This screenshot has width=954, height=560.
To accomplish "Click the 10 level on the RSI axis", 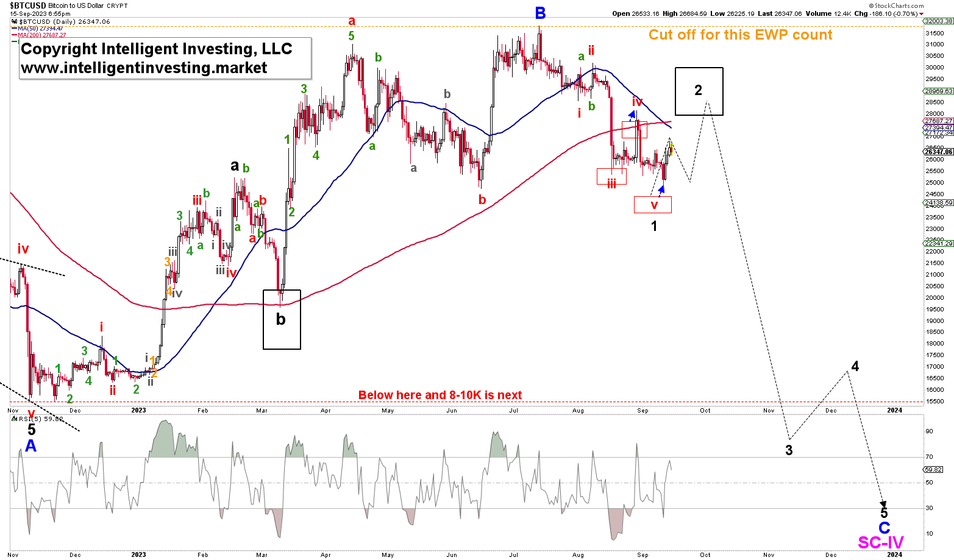I will coord(930,534).
